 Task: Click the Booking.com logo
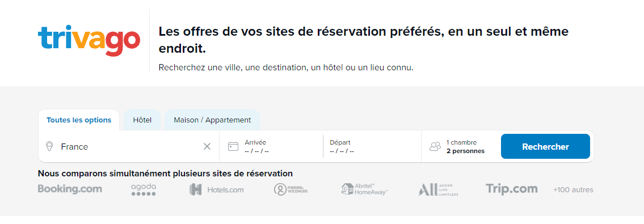pyautogui.click(x=70, y=189)
